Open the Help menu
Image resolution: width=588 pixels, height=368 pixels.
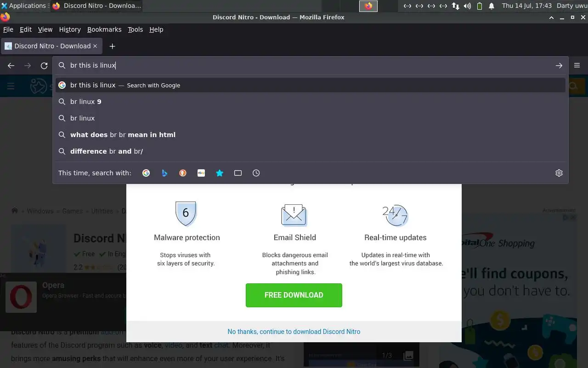point(156,29)
